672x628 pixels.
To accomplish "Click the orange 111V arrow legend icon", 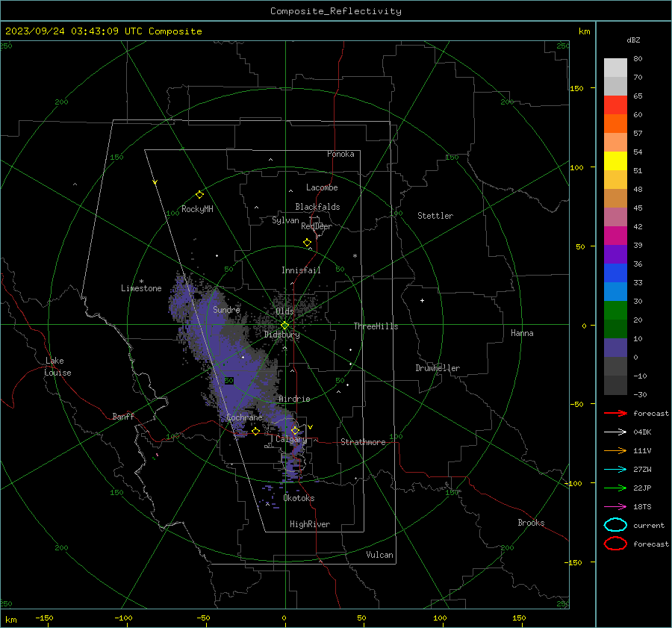I will 615,450.
